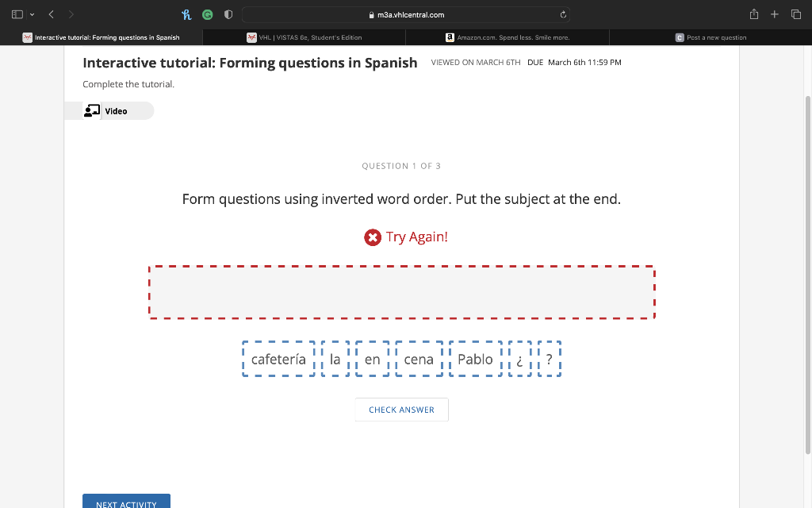Toggle the Safari sidebar icon

17,14
